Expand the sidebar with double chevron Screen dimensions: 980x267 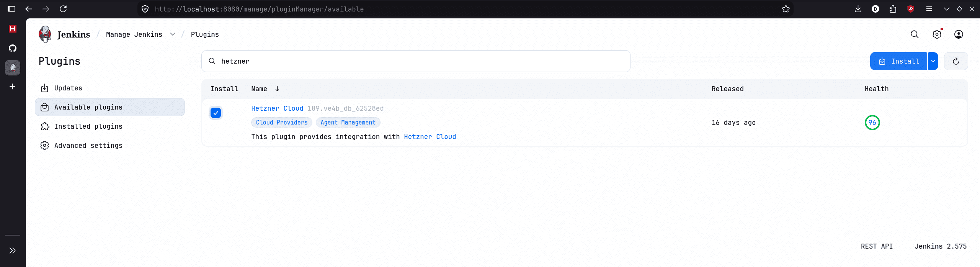pos(13,251)
